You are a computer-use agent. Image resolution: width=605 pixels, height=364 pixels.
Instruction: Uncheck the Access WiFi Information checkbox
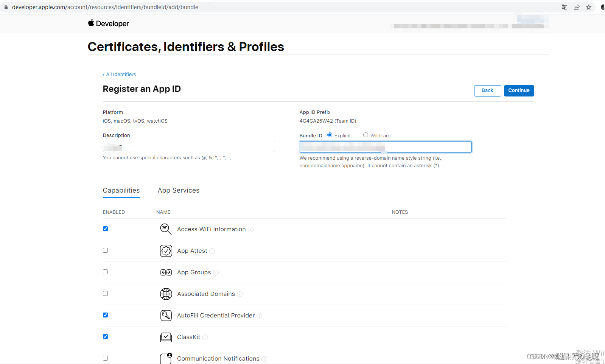coord(106,229)
